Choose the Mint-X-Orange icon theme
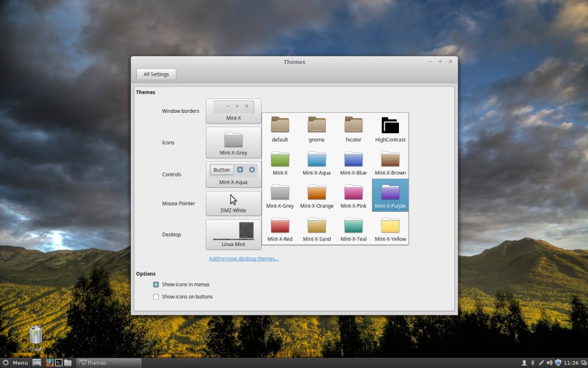 [x=316, y=195]
